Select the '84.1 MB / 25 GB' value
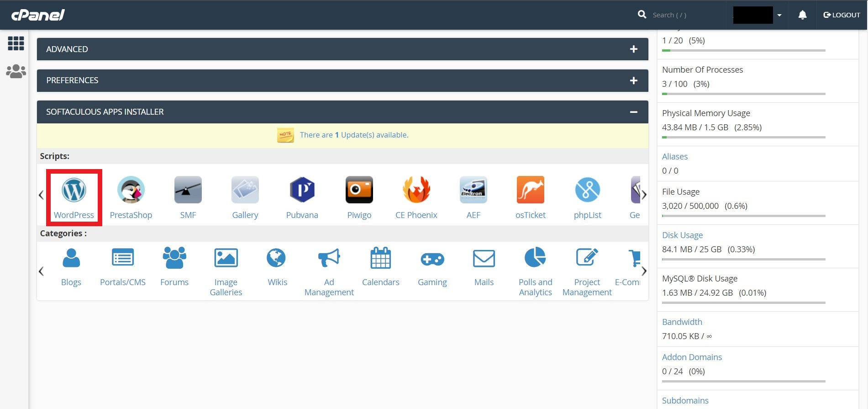Screen dimensions: 868x409 coord(692,250)
